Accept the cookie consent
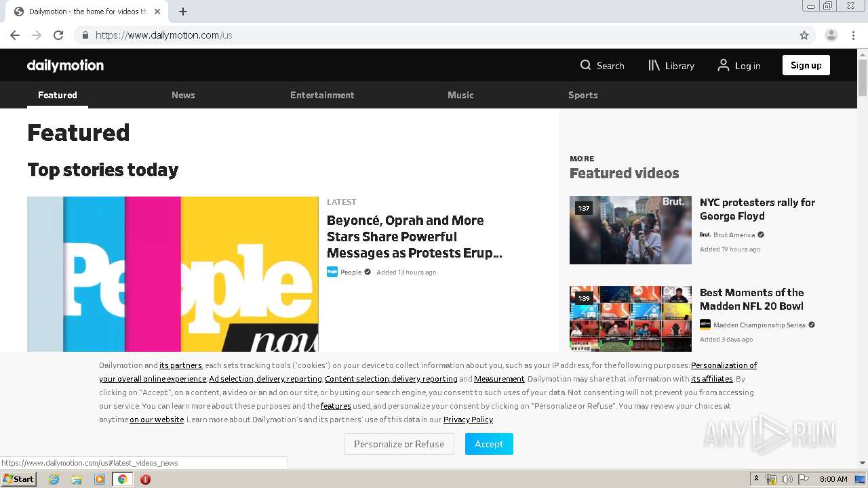Viewport: 868px width, 488px height. (489, 444)
